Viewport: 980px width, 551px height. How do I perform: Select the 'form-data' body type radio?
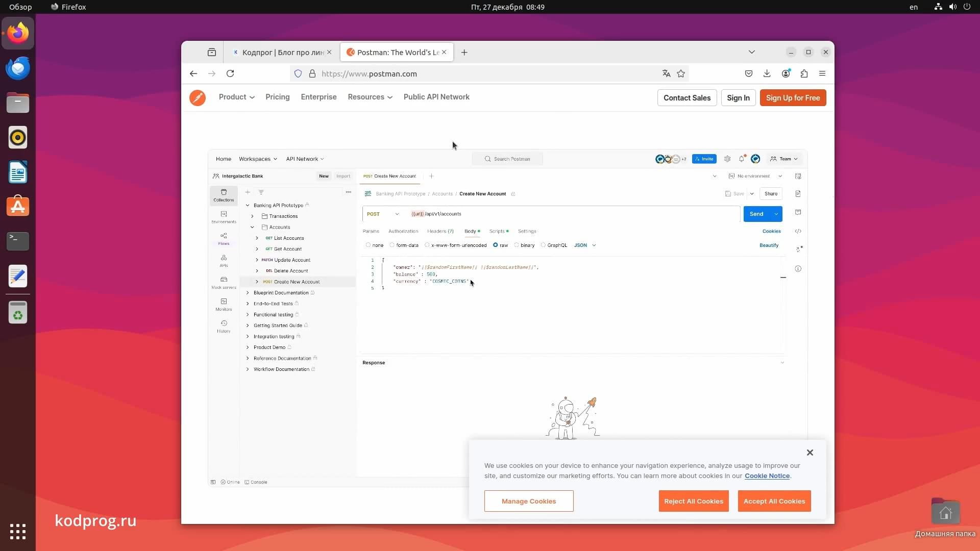pyautogui.click(x=392, y=245)
